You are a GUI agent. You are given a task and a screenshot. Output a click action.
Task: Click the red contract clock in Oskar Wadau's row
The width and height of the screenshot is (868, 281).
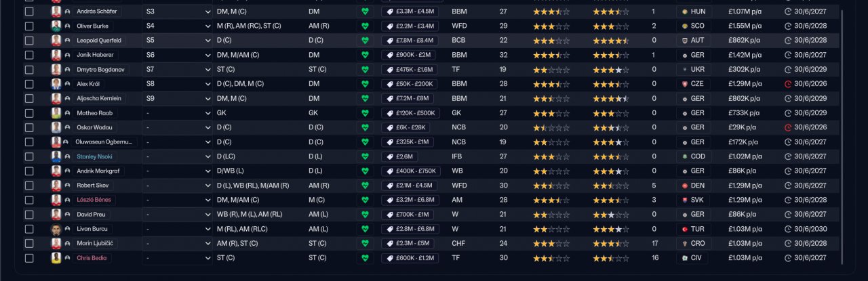(788, 127)
